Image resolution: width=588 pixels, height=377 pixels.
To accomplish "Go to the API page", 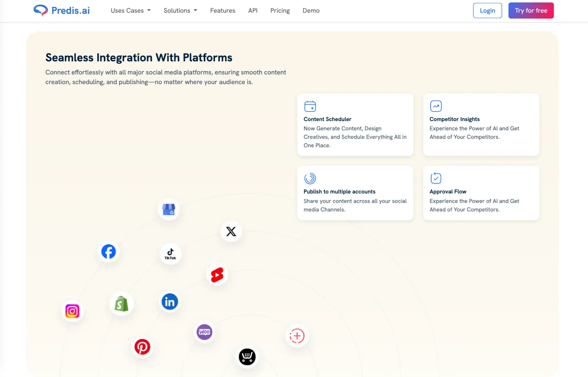I will click(253, 11).
